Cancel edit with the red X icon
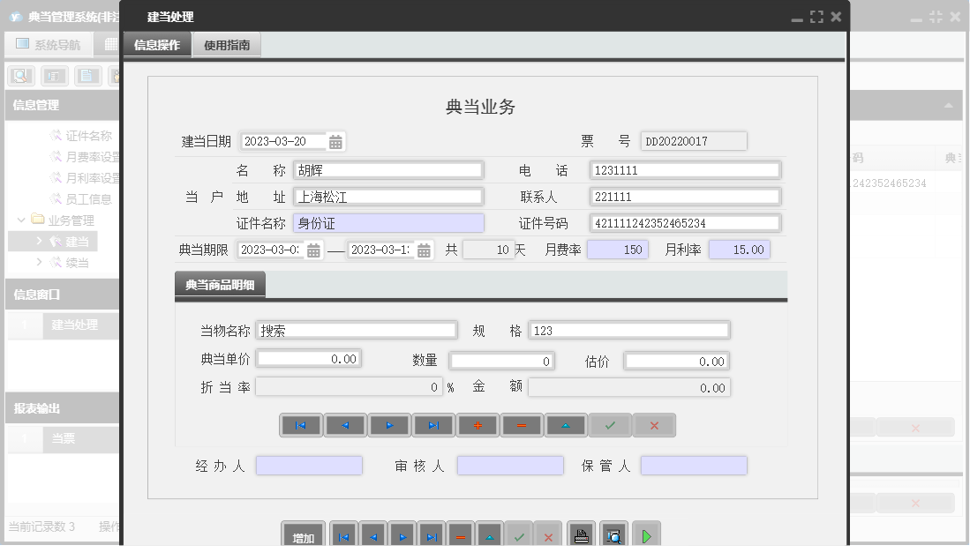 (x=654, y=425)
